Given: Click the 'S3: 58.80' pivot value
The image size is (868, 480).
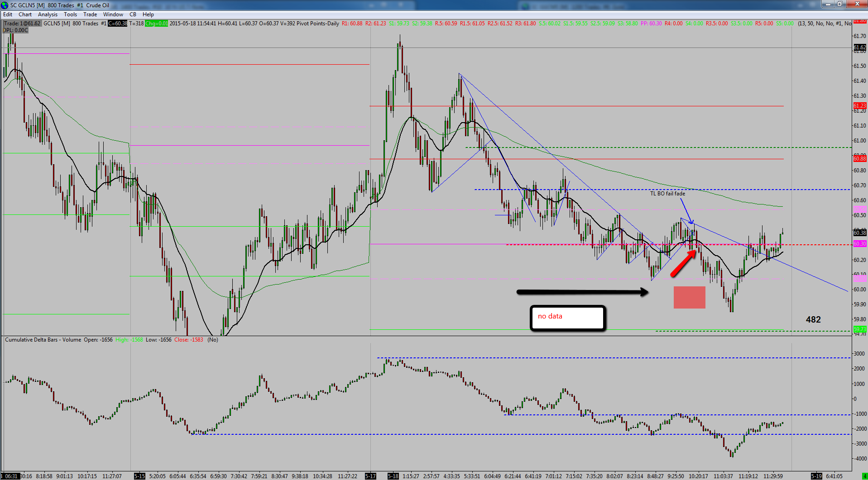Looking at the screenshot, I should [628, 24].
